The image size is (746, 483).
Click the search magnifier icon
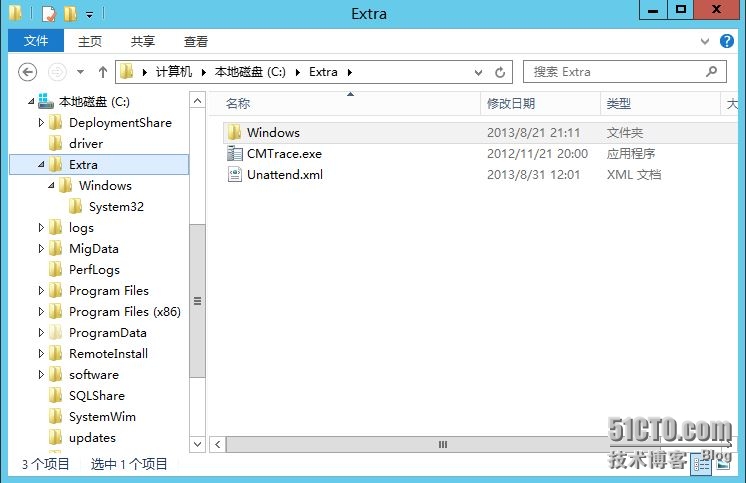(x=712, y=72)
